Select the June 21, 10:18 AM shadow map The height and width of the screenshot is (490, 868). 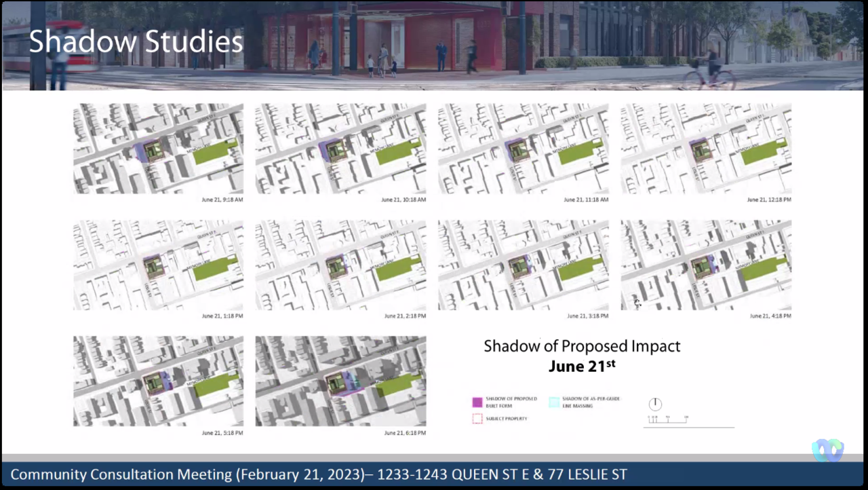point(340,149)
